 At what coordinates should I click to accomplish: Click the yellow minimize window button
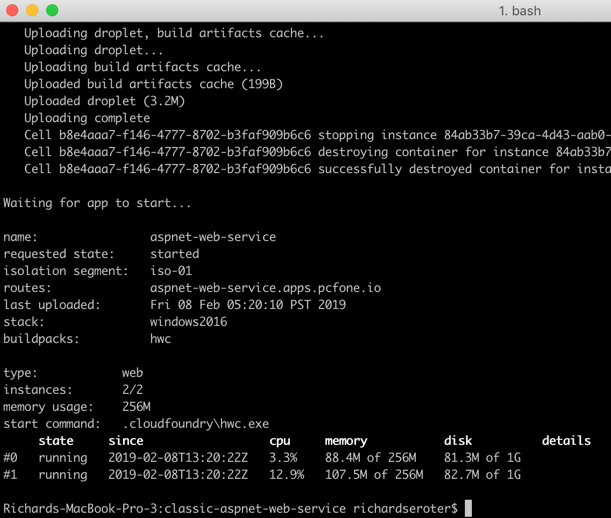[32, 10]
